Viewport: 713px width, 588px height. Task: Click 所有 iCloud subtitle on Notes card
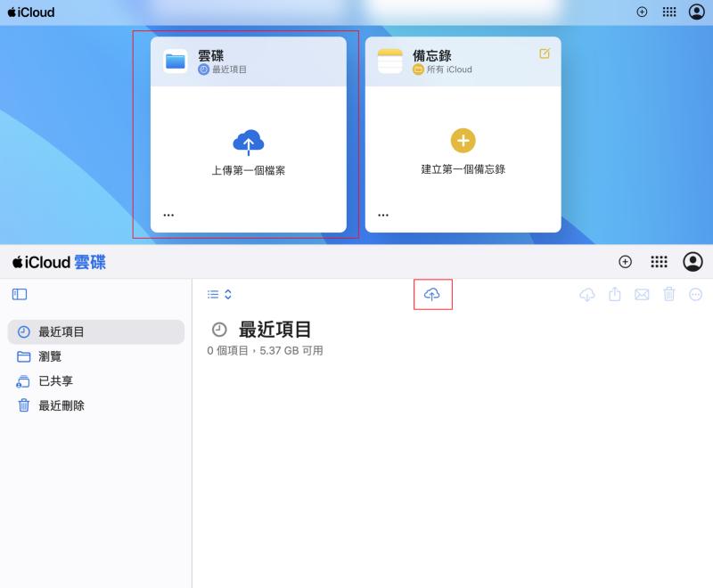pyautogui.click(x=449, y=69)
